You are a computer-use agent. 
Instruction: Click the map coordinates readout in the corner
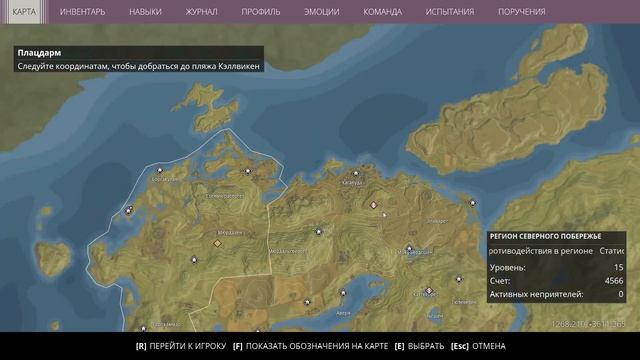pyautogui.click(x=588, y=324)
